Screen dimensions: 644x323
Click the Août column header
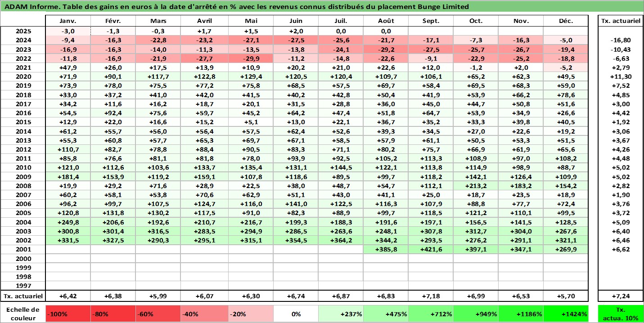[x=386, y=21]
